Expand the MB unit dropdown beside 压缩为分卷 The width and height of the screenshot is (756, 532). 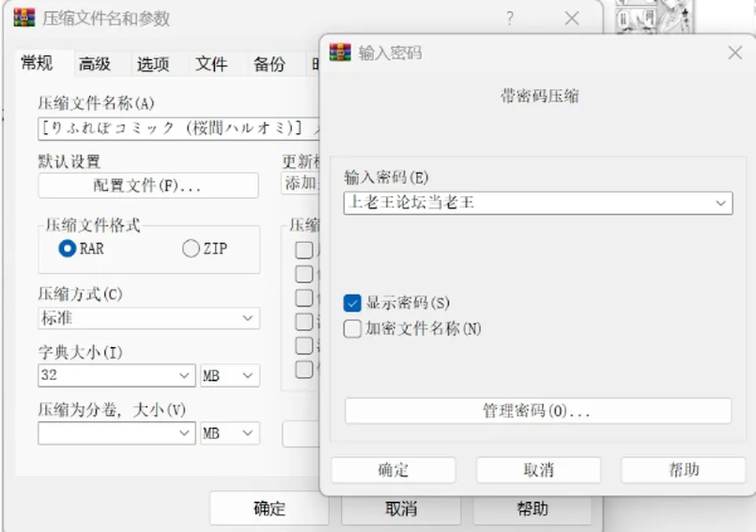[230, 433]
